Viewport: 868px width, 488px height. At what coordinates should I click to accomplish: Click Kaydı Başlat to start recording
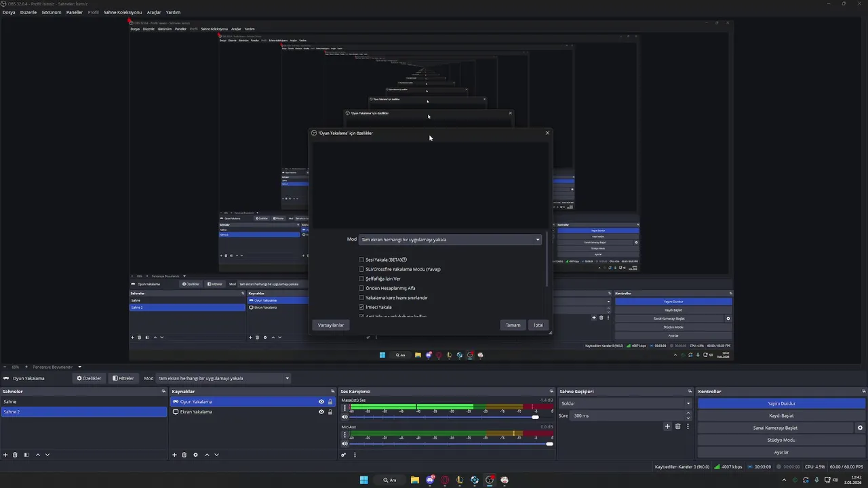click(781, 415)
